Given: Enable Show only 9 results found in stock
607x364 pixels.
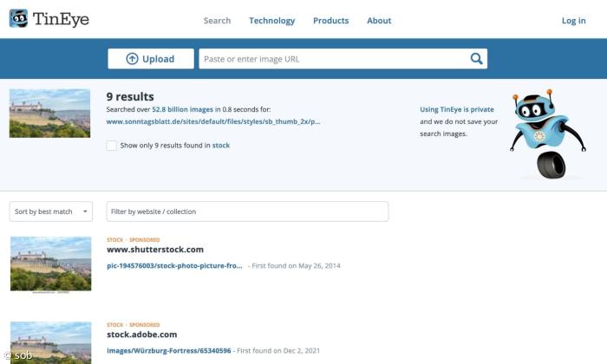Looking at the screenshot, I should point(112,146).
